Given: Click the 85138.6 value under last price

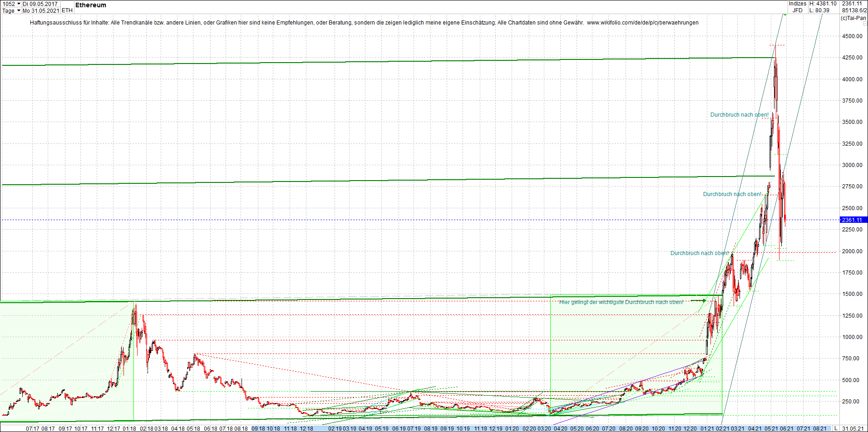Looking at the screenshot, I should click(x=854, y=10).
